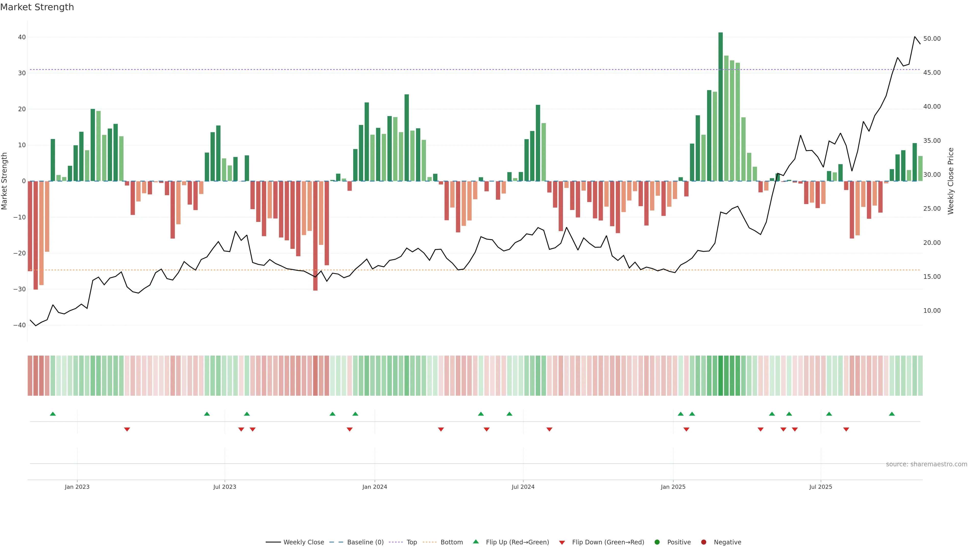This screenshot has width=980, height=551.
Task: Click the leftmost green flip-up triangle marker
Action: (53, 414)
